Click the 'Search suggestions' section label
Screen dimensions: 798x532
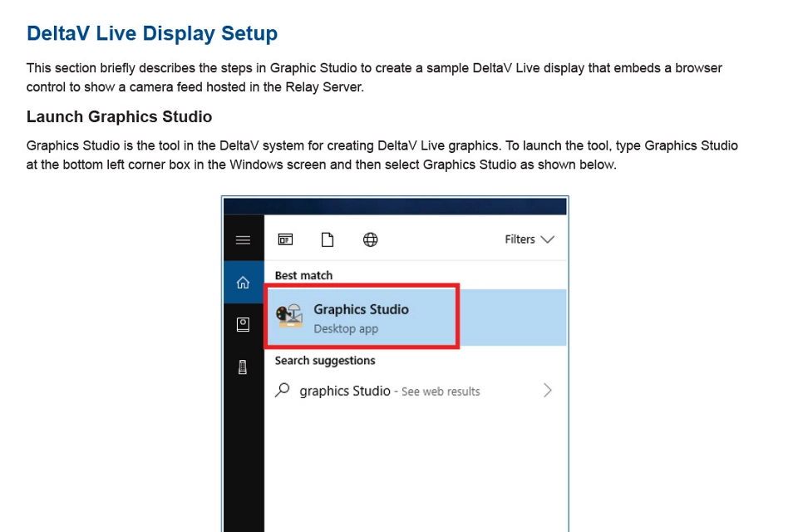[x=325, y=361]
